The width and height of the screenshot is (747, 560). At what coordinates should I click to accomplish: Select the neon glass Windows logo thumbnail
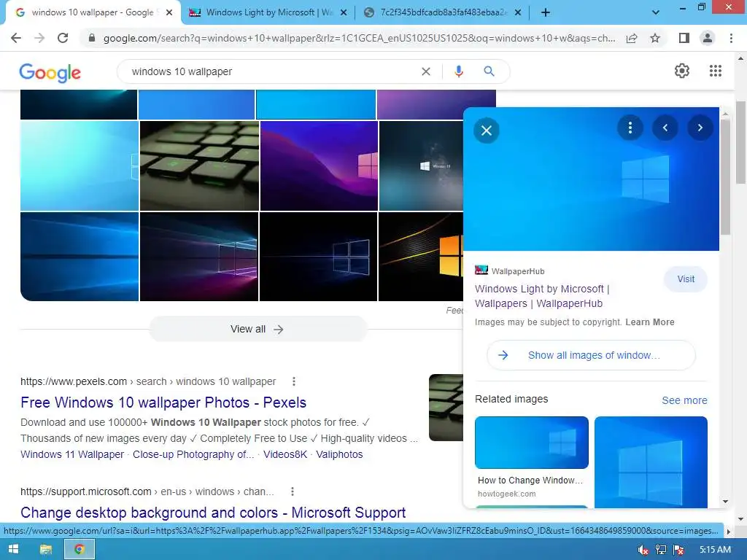(x=199, y=257)
